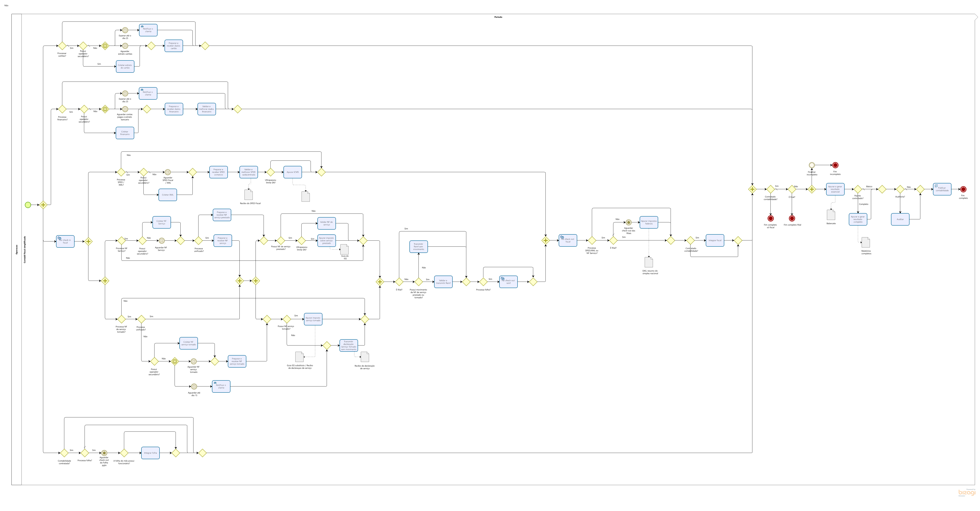Select the 'Aguardar NF Serviço' event
Screen dimensions: 980x511
[161, 241]
